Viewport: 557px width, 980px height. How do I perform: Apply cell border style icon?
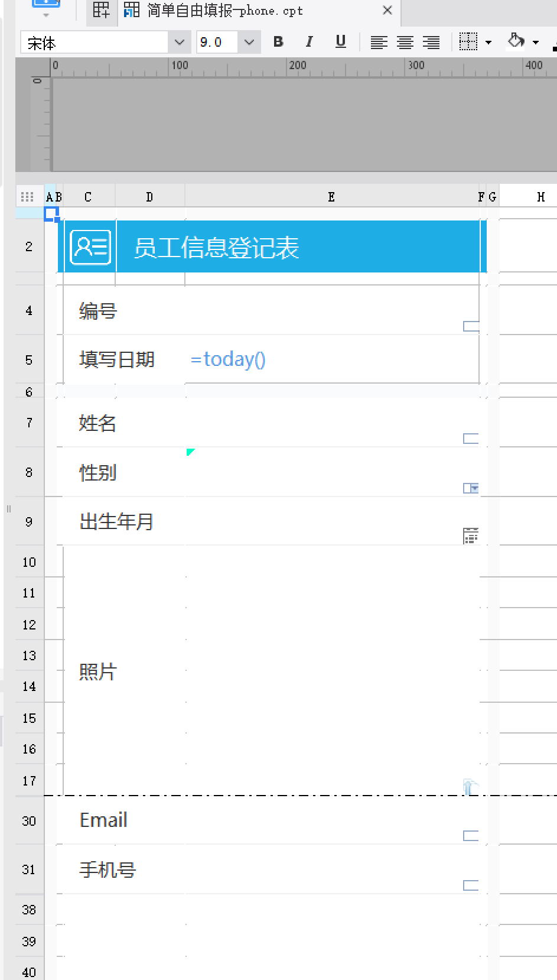pos(468,42)
